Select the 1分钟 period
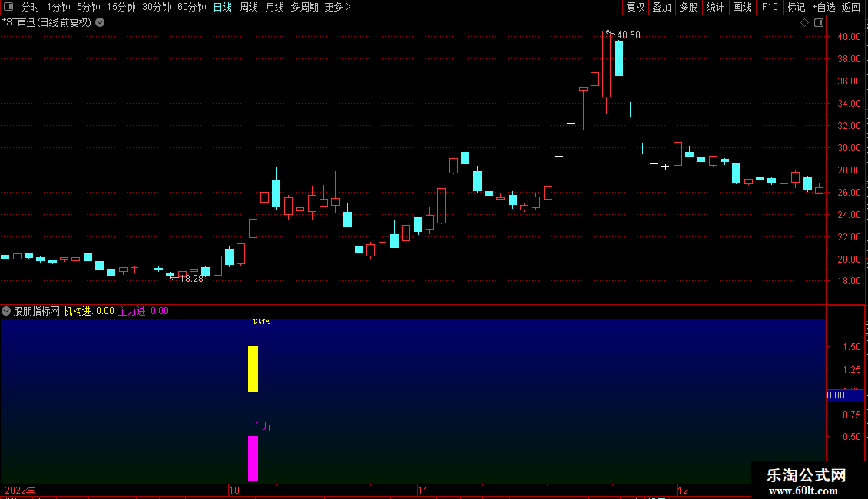This screenshot has width=868, height=499. tap(58, 7)
